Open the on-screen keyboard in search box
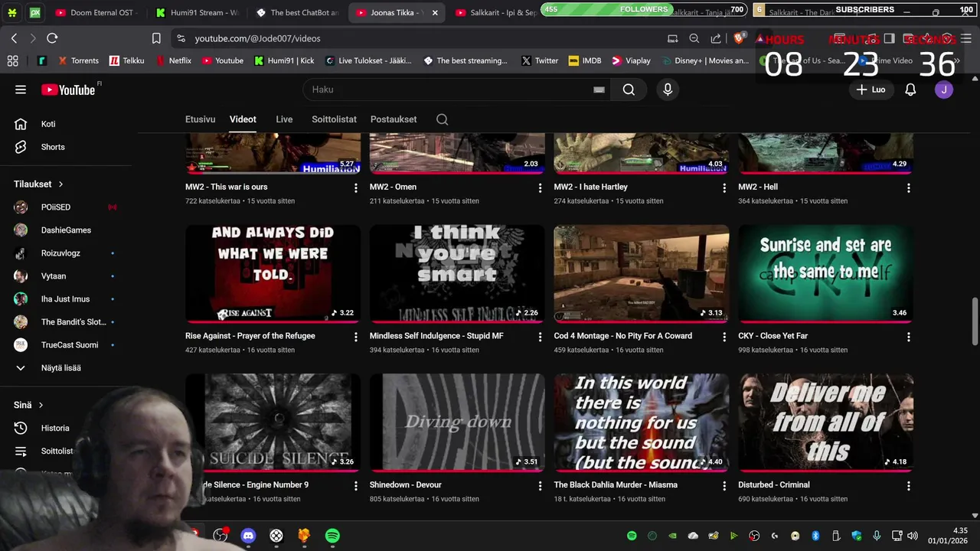This screenshot has width=980, height=551. tap(599, 90)
